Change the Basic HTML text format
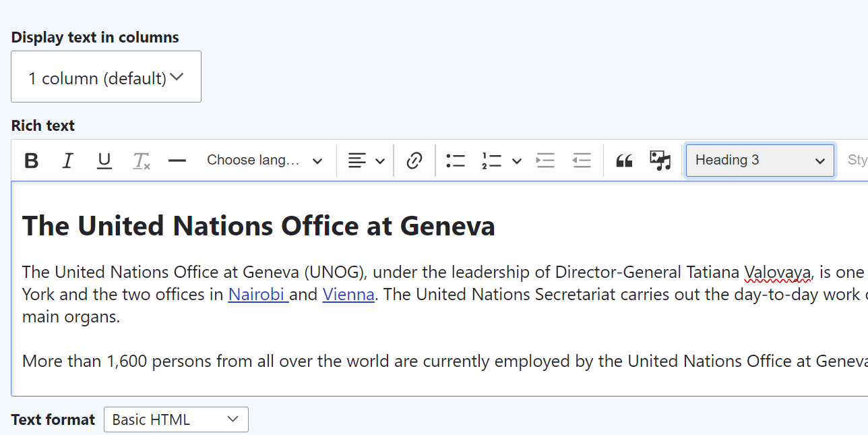This screenshot has height=435, width=868. [176, 419]
